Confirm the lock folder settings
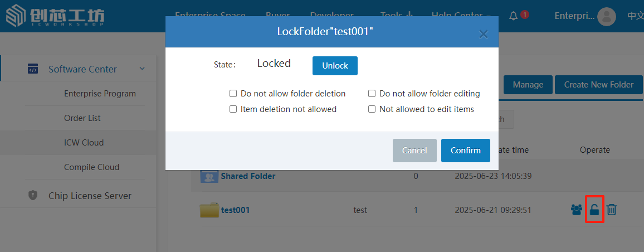Screen dimensions: 644x252 click(465, 151)
